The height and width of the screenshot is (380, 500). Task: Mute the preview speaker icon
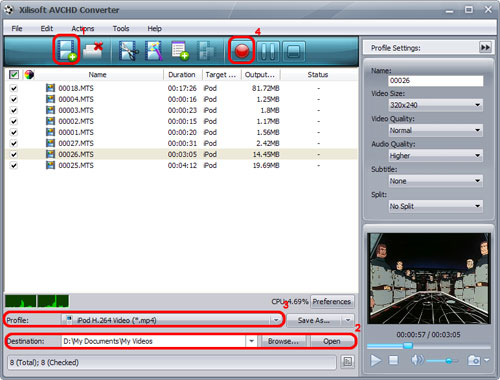417,360
